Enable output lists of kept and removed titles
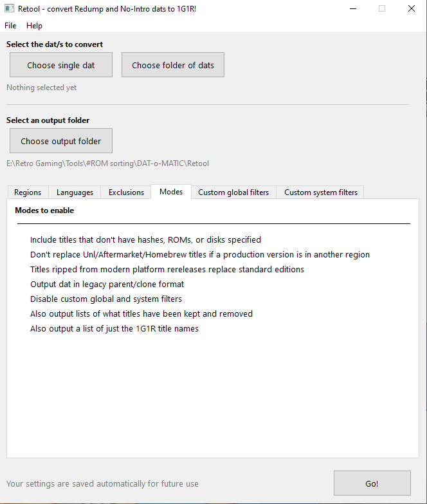The height and width of the screenshot is (504, 427). 141,313
